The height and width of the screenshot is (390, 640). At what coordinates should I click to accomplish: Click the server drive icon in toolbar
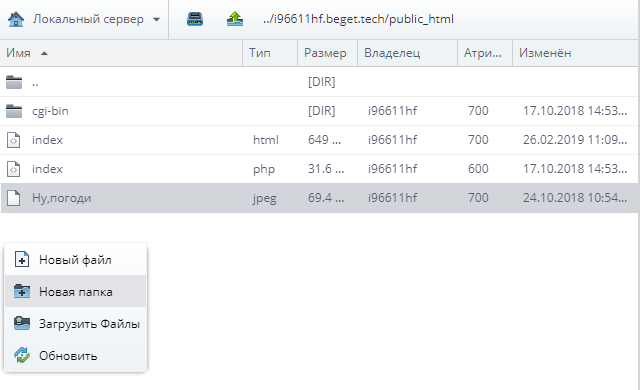(x=195, y=19)
